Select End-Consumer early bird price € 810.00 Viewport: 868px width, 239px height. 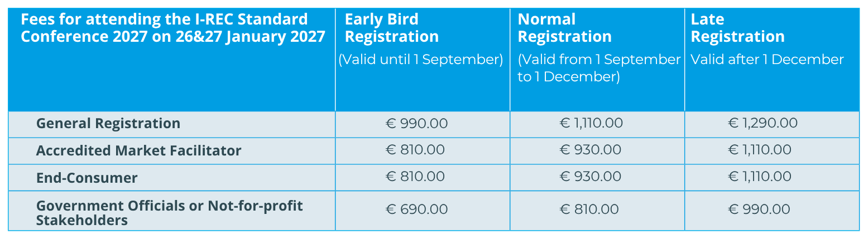point(415,177)
